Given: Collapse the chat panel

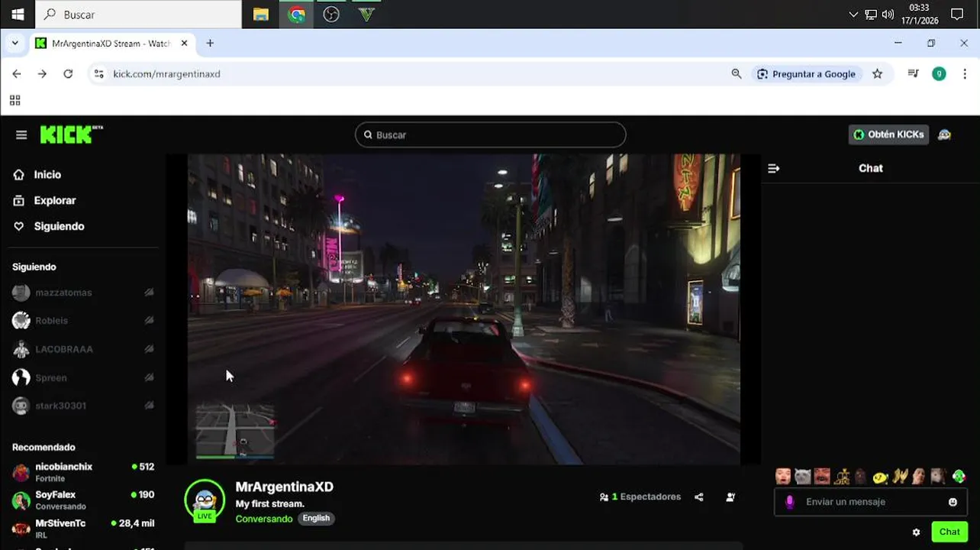Looking at the screenshot, I should tap(774, 169).
